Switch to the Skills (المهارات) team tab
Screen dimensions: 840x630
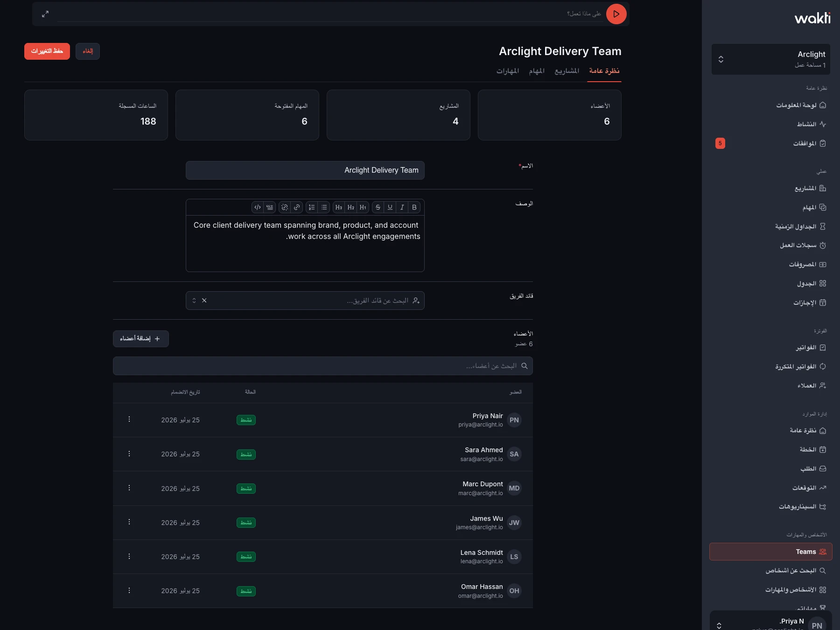tap(508, 71)
